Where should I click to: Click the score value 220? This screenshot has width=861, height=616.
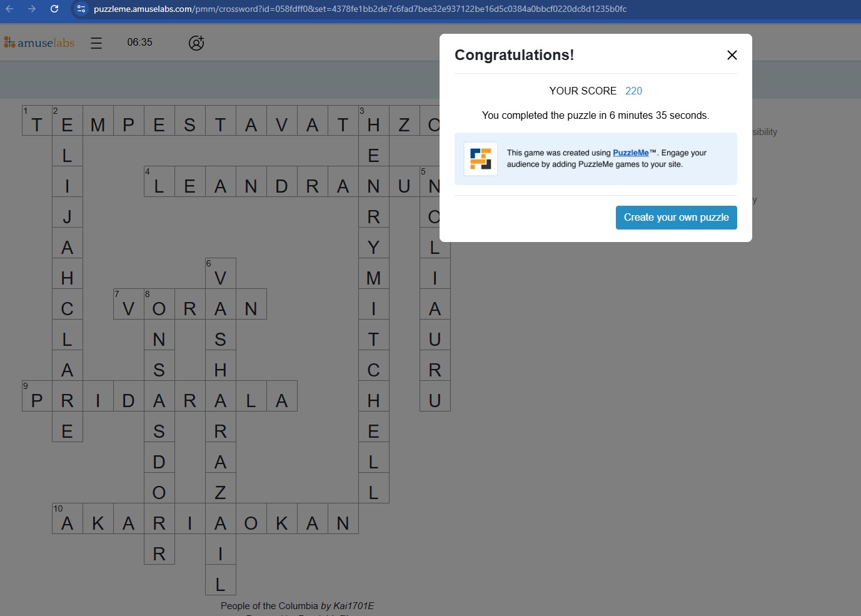tap(633, 91)
